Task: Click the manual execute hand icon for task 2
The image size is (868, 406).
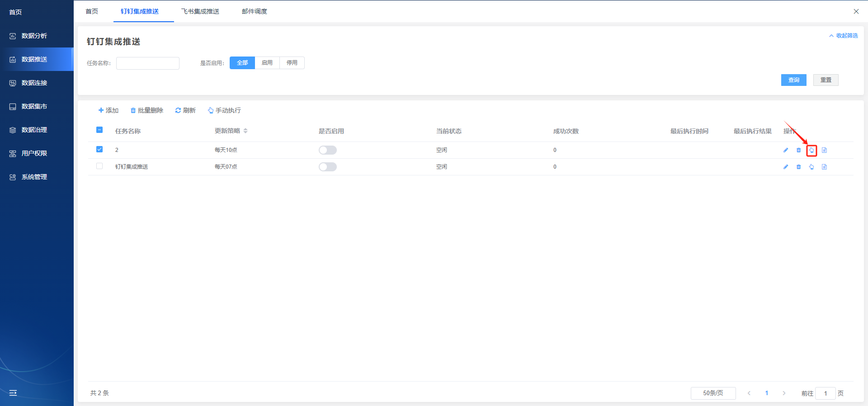Action: pyautogui.click(x=811, y=150)
